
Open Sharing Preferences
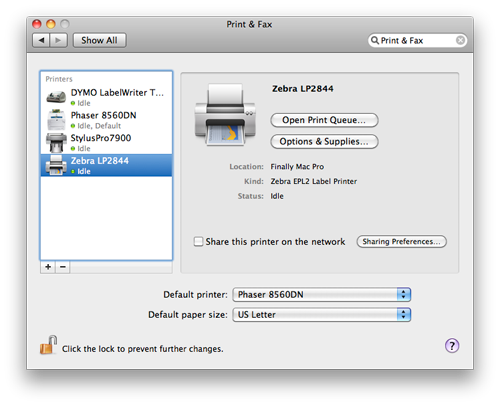pyautogui.click(x=401, y=241)
